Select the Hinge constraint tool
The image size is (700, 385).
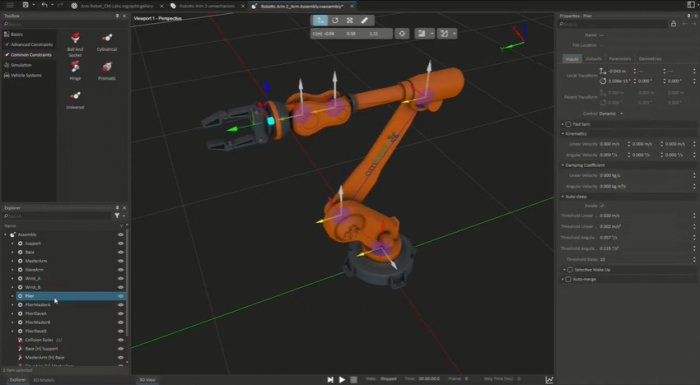[75, 71]
